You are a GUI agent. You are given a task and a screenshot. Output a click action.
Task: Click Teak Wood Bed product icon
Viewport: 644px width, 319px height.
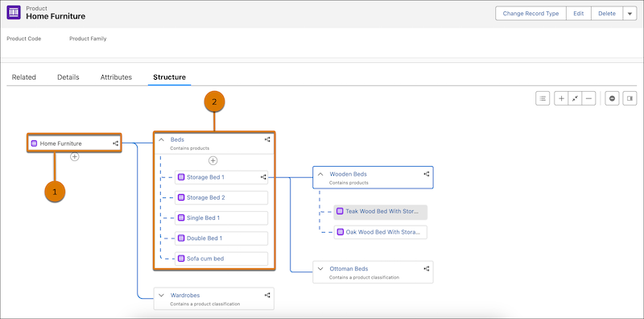pyautogui.click(x=340, y=211)
